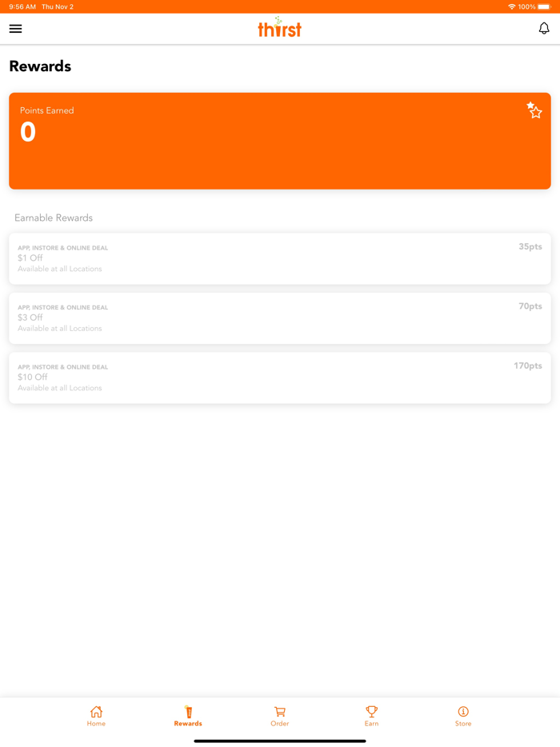Tap the 70pts label

530,306
